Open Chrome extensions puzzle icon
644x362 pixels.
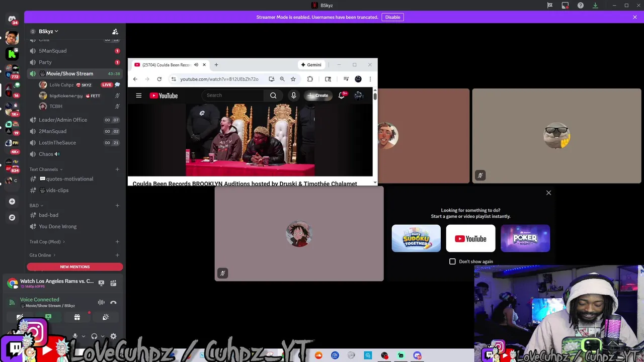pos(310,79)
